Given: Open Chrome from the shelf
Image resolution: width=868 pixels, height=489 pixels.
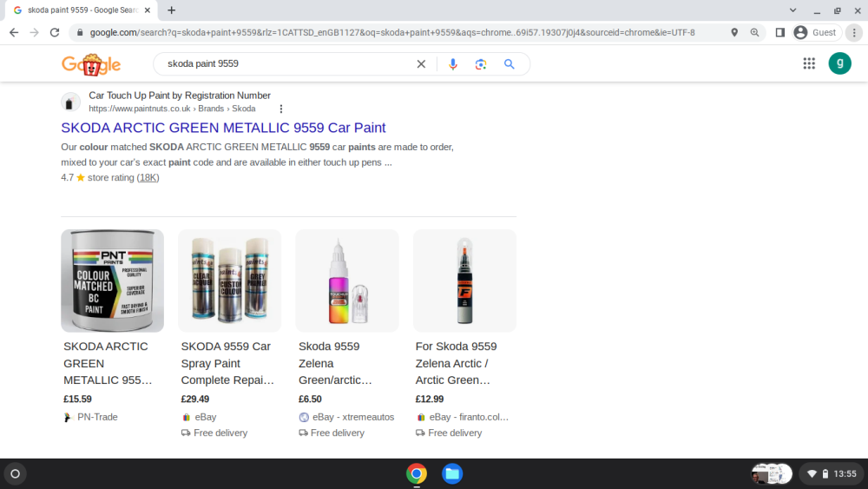Looking at the screenshot, I should [x=417, y=473].
